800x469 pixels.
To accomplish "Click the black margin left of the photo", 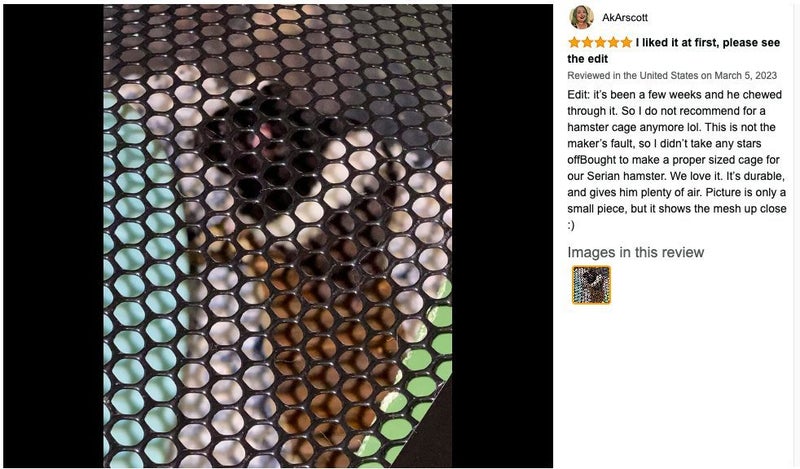I will [x=54, y=236].
